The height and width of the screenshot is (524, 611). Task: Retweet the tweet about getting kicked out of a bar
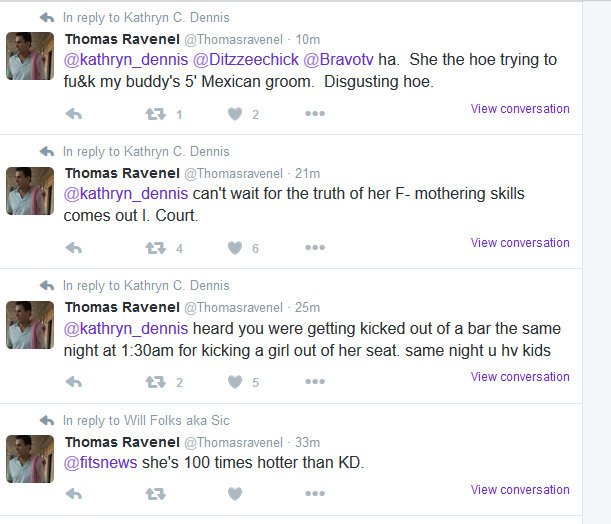click(155, 382)
